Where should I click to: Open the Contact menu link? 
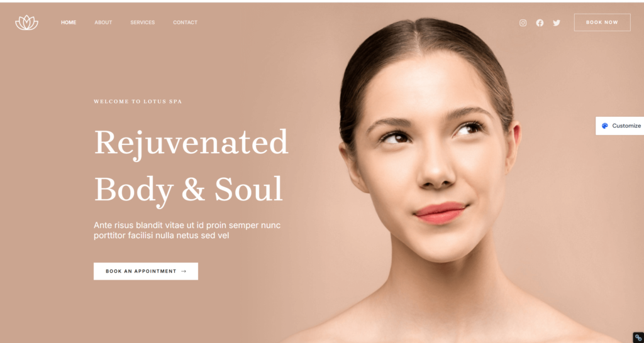point(186,23)
